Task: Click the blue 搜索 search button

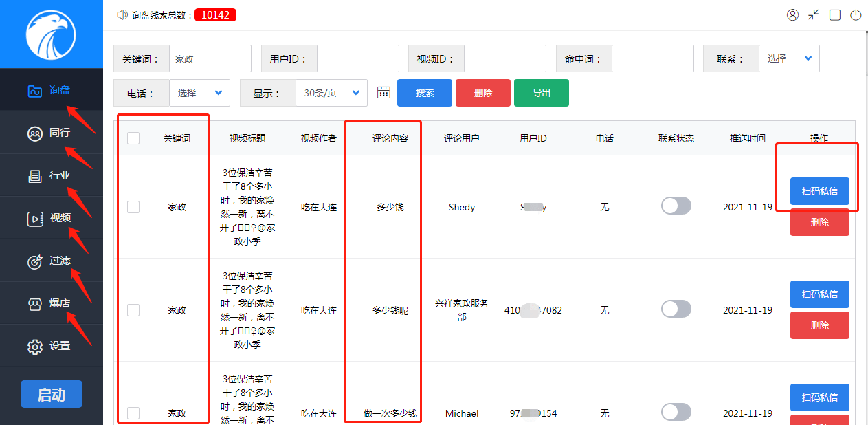Action: 425,93
